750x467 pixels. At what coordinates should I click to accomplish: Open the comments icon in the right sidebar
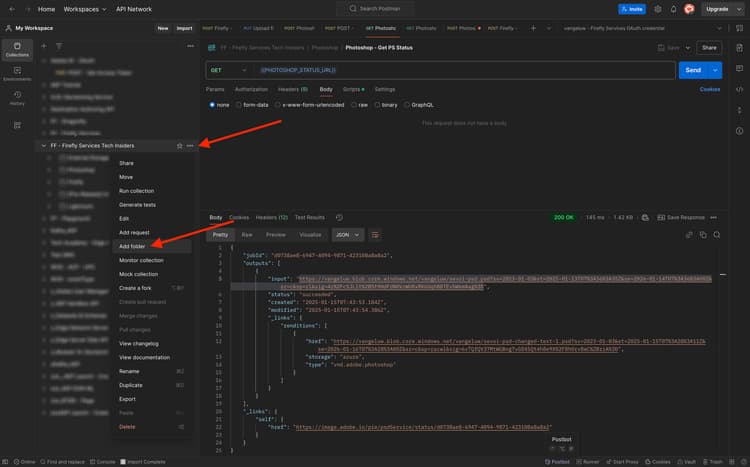click(739, 68)
